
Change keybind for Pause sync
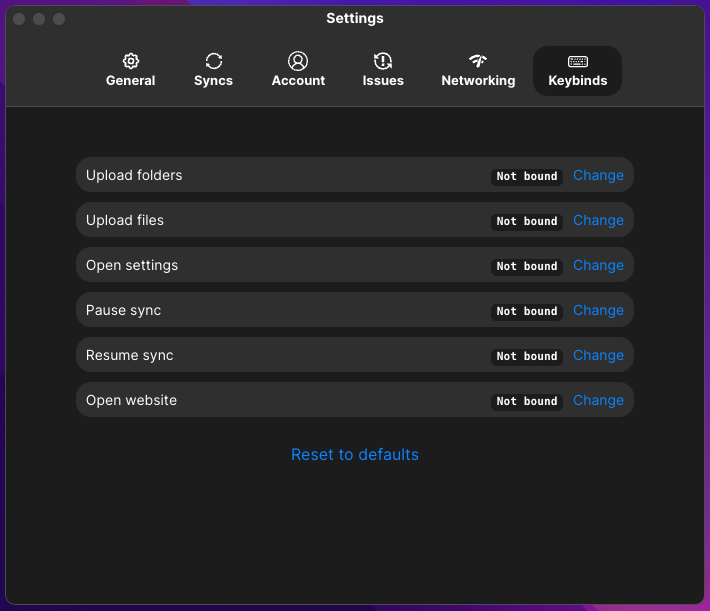pos(598,310)
